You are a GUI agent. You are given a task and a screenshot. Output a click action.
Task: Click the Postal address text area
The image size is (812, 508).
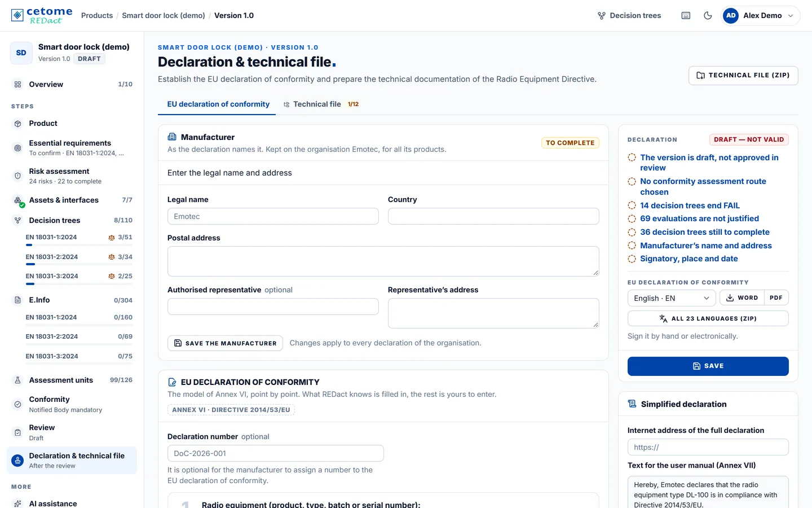pos(383,261)
